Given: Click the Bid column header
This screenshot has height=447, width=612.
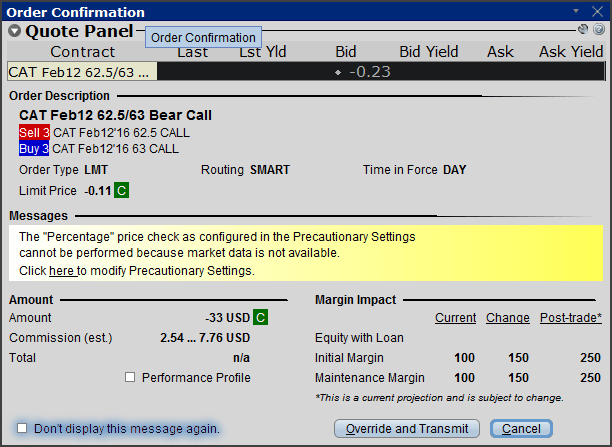Looking at the screenshot, I should point(346,52).
